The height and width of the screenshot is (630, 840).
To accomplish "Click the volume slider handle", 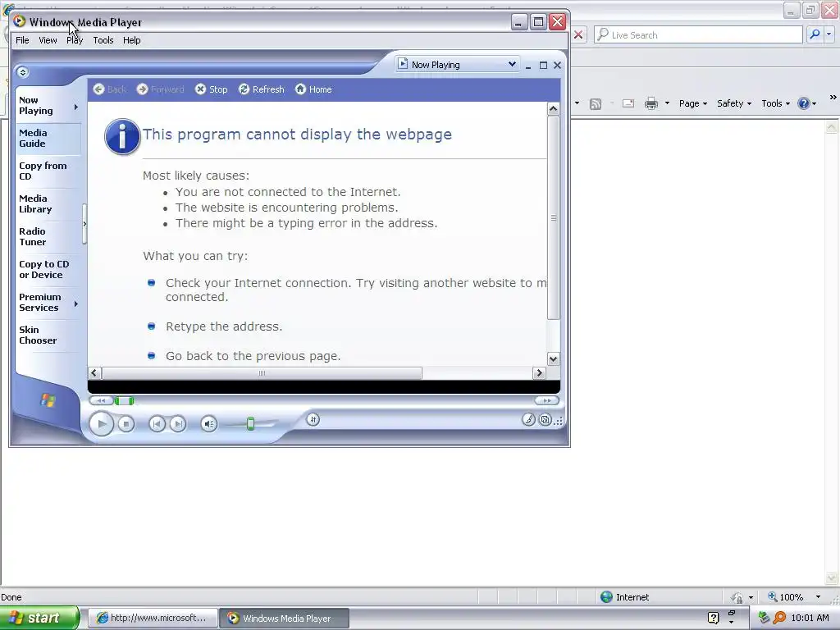I will coord(250,424).
